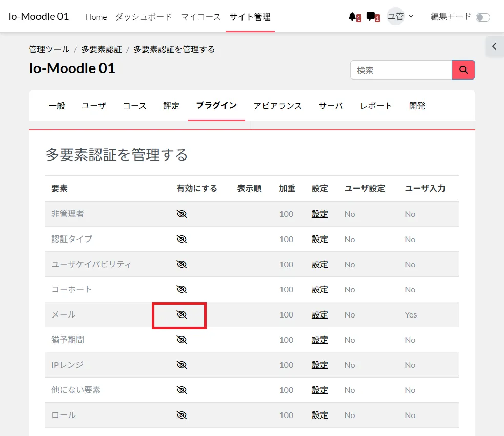
Task: Open the notifications bell icon
Action: [352, 16]
